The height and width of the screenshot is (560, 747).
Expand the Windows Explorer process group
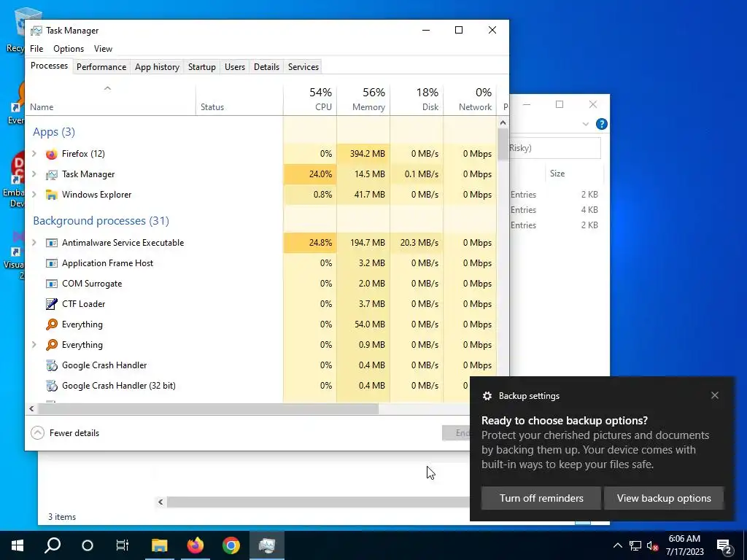(x=34, y=194)
